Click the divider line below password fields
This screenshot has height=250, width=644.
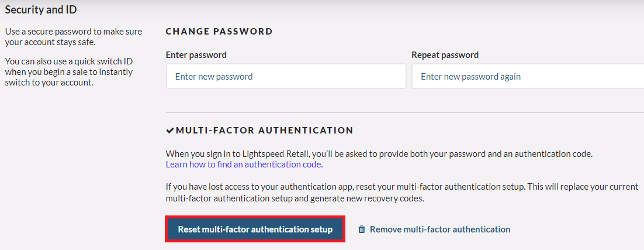pos(405,112)
